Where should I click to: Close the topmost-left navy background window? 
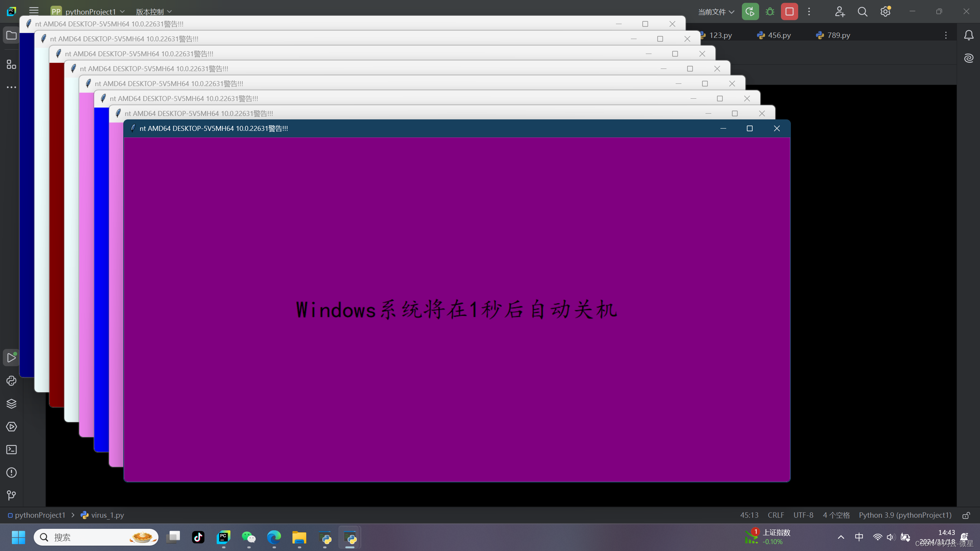[x=672, y=24]
